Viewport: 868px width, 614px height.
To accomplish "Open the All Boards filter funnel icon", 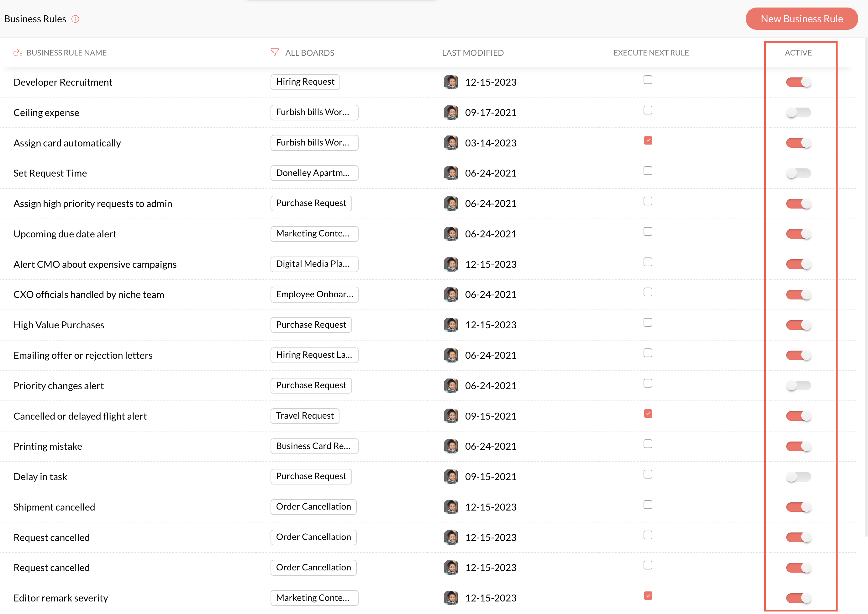I will 275,52.
